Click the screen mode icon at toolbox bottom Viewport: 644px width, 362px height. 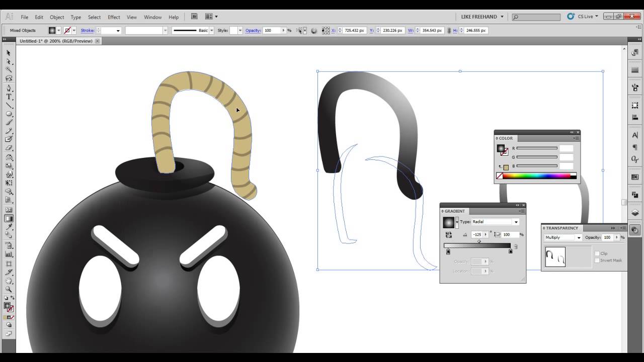[x=9, y=333]
